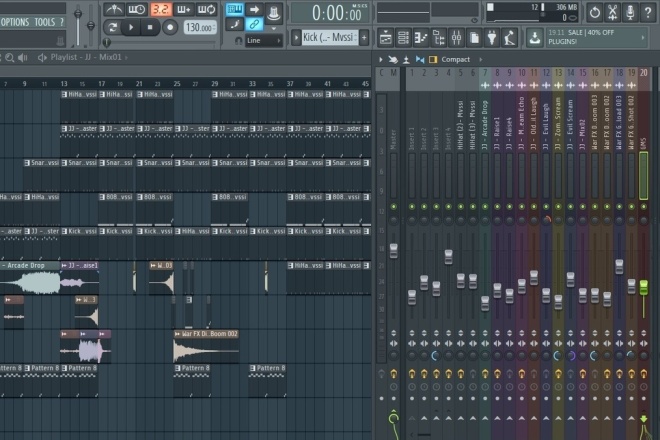Click the Play button

pyautogui.click(x=131, y=27)
